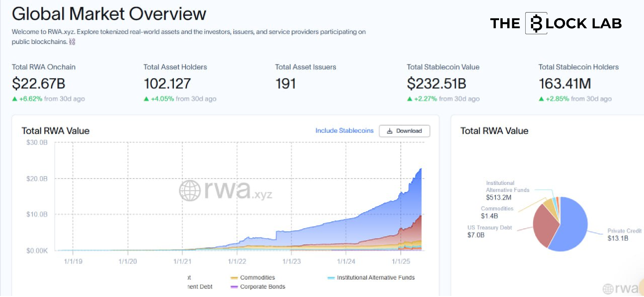The image size is (644, 297).
Task: Click Institutional Alternative Funds $513.2M label
Action: (507, 190)
